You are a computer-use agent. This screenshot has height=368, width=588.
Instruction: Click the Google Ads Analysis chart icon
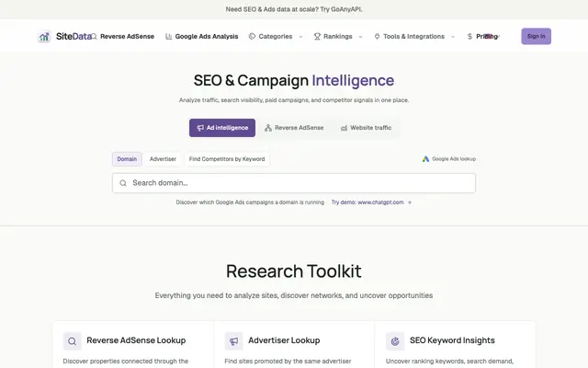pyautogui.click(x=169, y=37)
